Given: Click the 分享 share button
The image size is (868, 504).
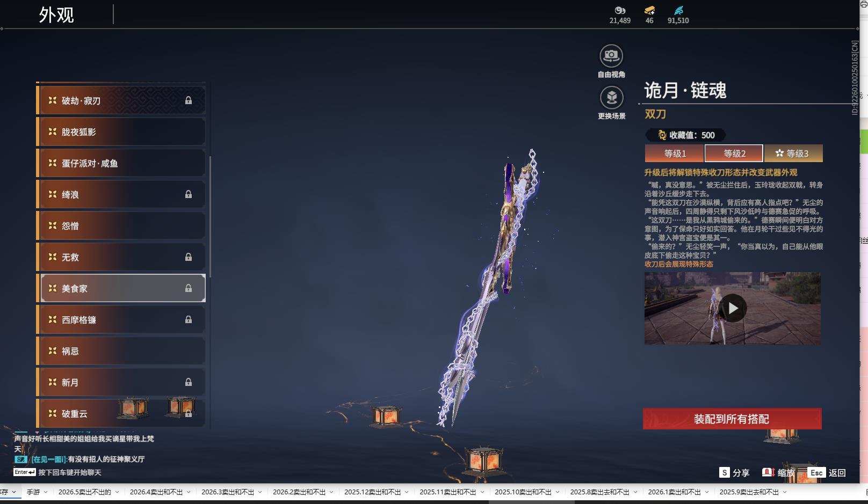Looking at the screenshot, I should click(x=735, y=472).
